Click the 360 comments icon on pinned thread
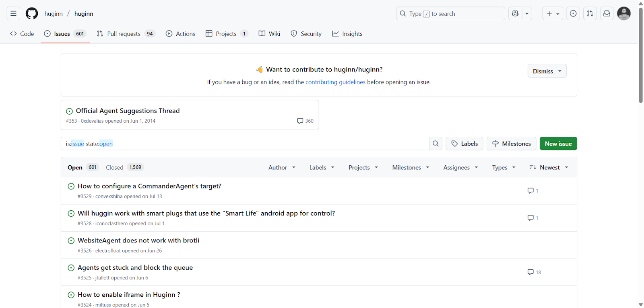The width and height of the screenshot is (644, 308). (305, 121)
